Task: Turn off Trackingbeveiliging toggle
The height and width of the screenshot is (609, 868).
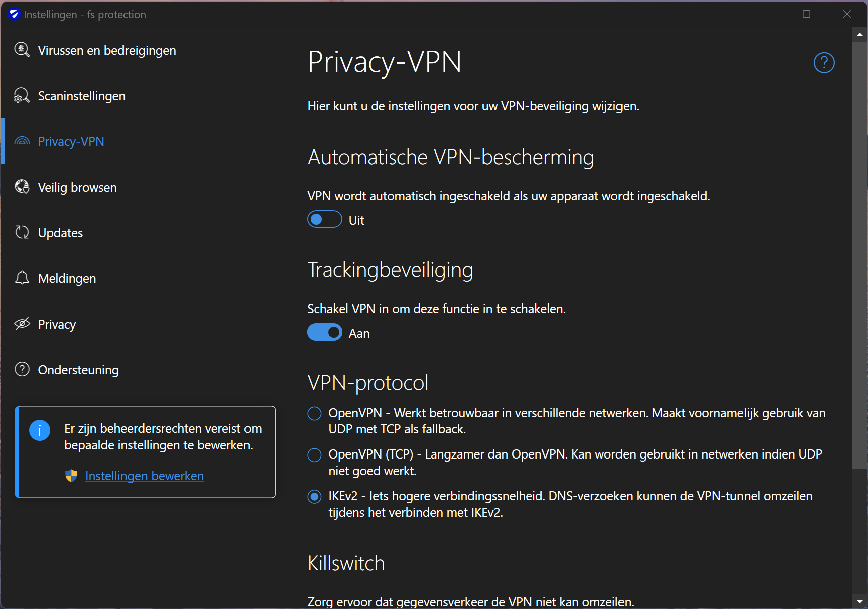Action: [325, 333]
